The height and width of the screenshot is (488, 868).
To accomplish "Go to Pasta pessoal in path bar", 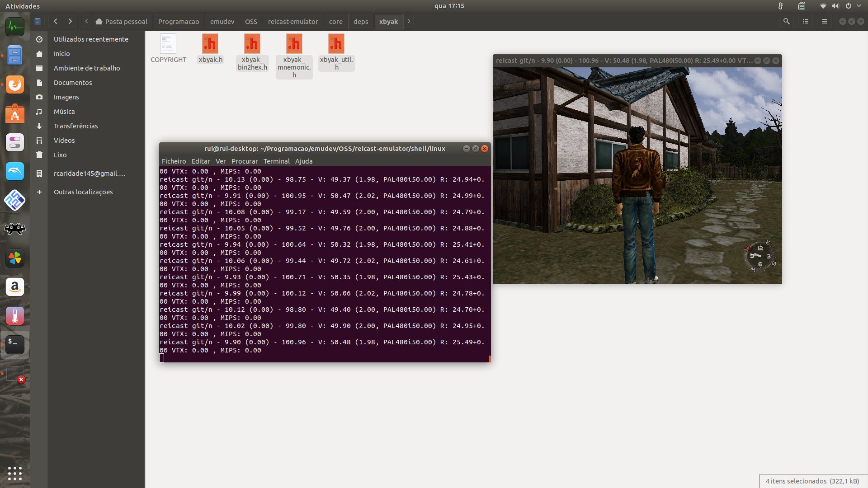I will [122, 21].
